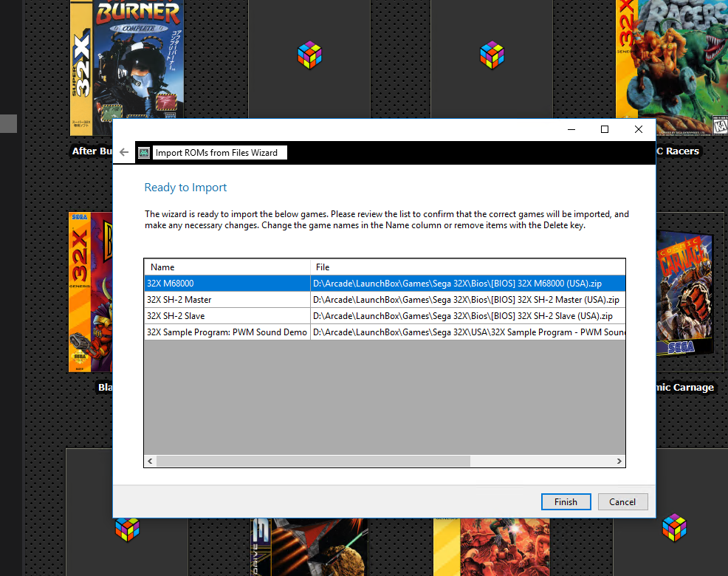Click the file path for 32X SH-2 Slave (USA).zip
This screenshot has height=576, width=728.
[468, 316]
